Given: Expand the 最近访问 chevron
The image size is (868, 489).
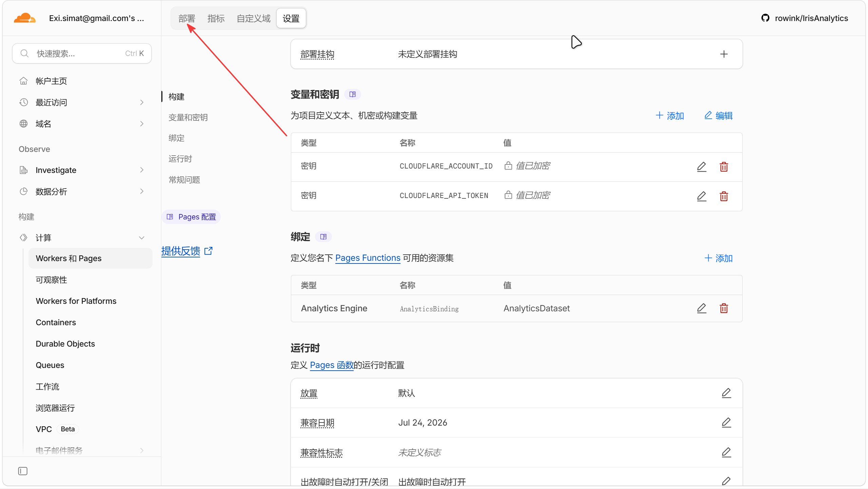Looking at the screenshot, I should [142, 102].
